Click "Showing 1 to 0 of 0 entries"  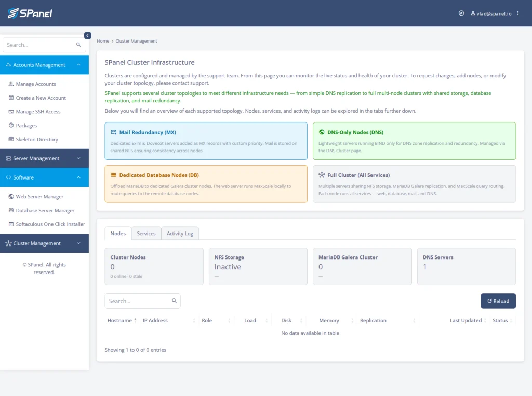[x=136, y=350]
